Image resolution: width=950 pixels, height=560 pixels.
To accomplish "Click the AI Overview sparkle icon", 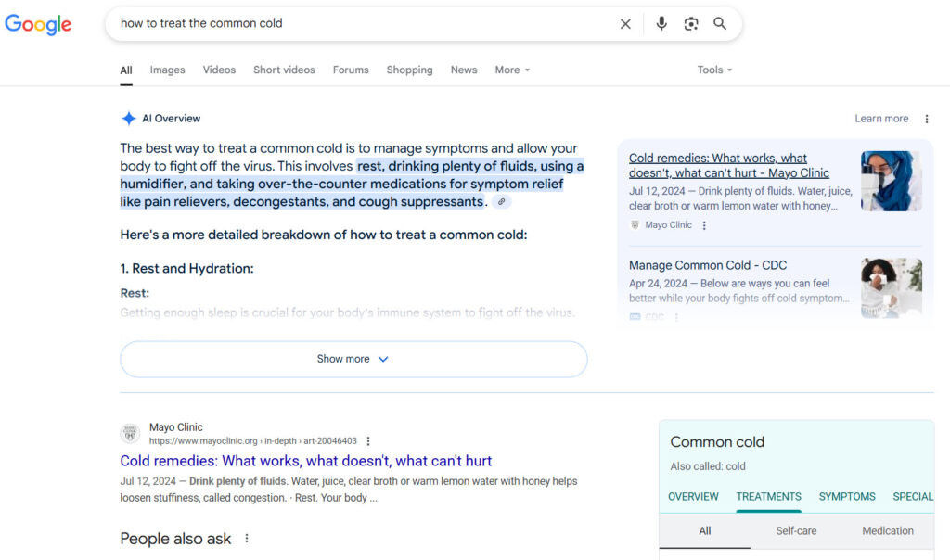I will pos(128,118).
